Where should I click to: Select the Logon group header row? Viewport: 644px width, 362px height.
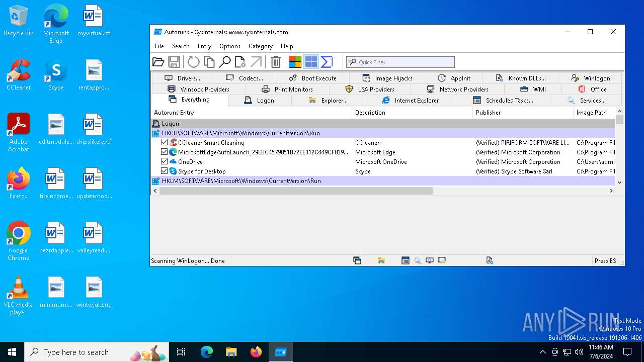pyautogui.click(x=383, y=123)
